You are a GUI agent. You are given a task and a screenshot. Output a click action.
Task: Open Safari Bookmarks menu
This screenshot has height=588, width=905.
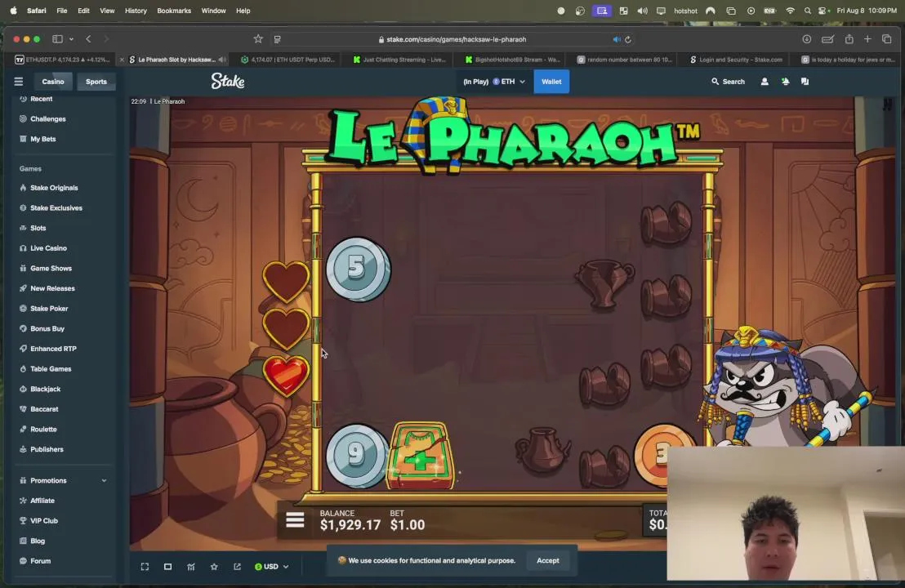(174, 11)
